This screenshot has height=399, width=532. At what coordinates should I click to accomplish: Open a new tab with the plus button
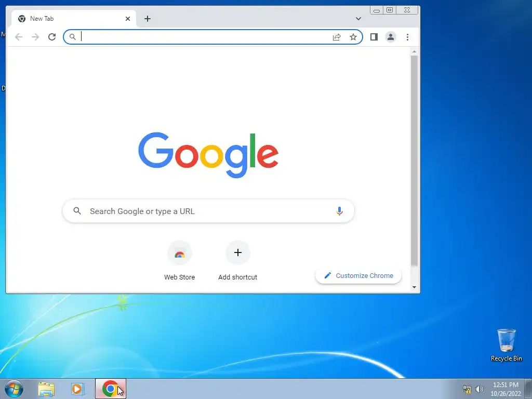point(147,19)
